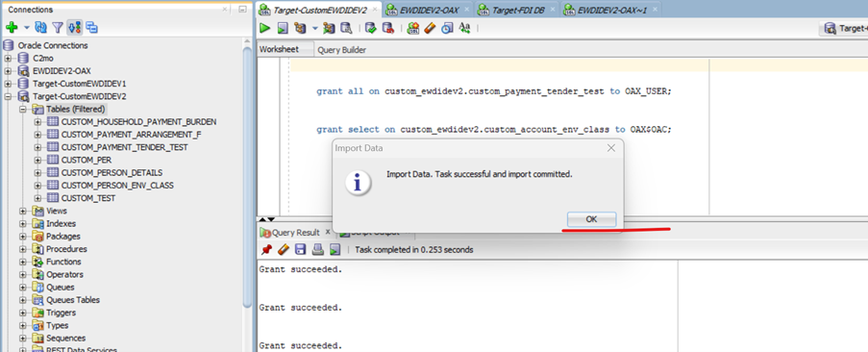Collapse the Tables (Filtered) node
The width and height of the screenshot is (868, 352).
[x=23, y=109]
